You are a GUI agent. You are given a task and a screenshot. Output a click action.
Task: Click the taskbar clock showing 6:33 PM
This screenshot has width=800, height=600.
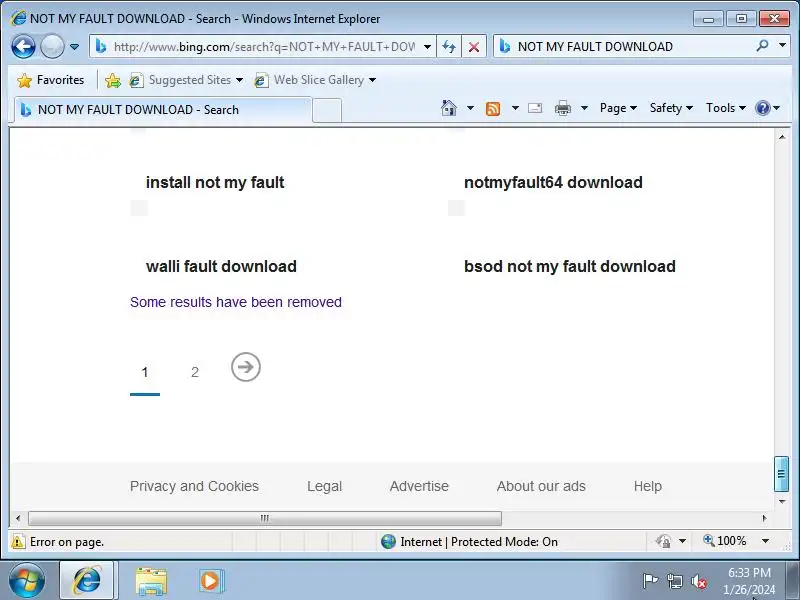749,581
